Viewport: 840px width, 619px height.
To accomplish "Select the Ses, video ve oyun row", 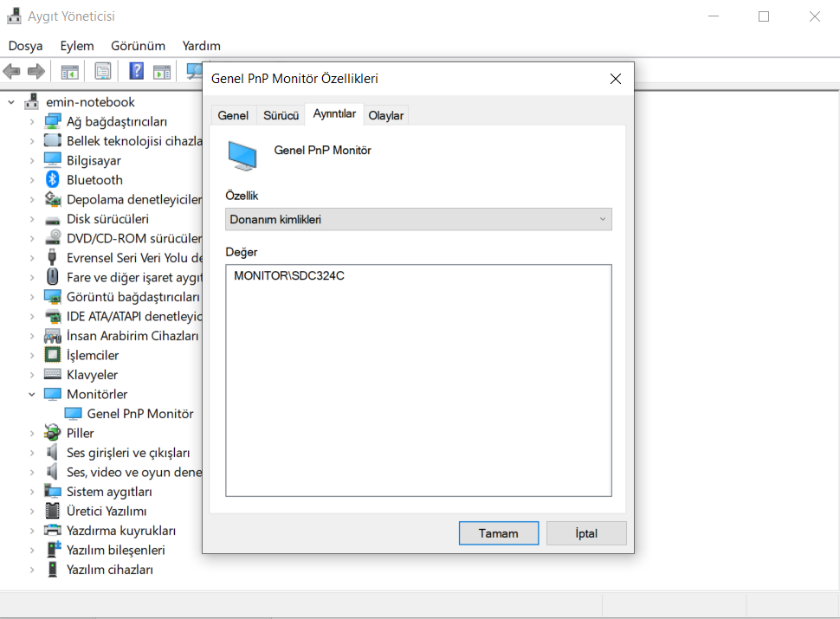I will tap(134, 473).
